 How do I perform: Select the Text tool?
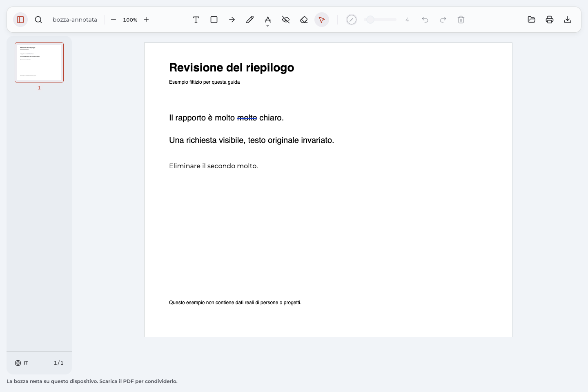point(196,20)
